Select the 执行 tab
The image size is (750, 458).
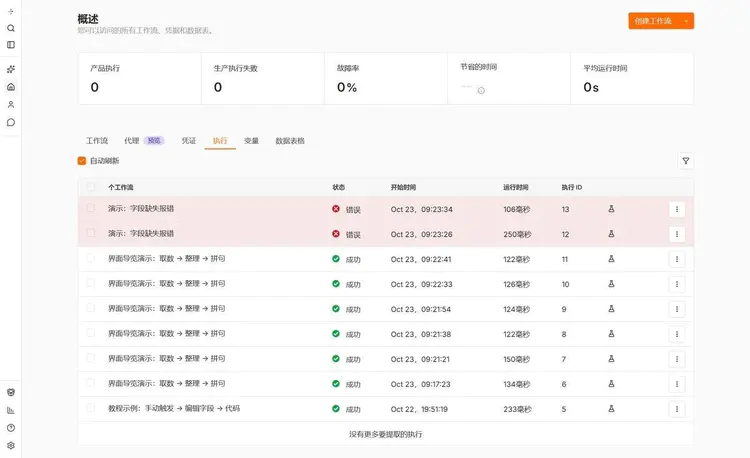click(x=220, y=141)
